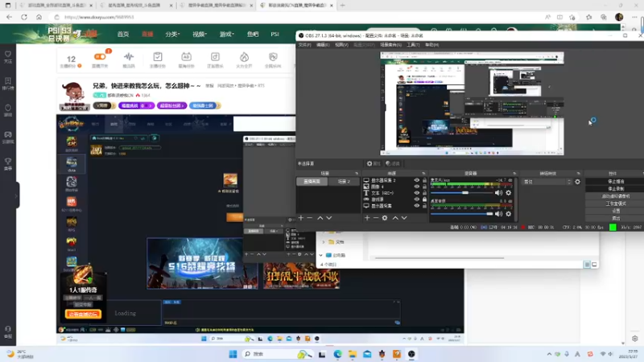This screenshot has width=644, height=362.
Task: Expand 文档 folder in File Explorer tree
Action: click(324, 242)
